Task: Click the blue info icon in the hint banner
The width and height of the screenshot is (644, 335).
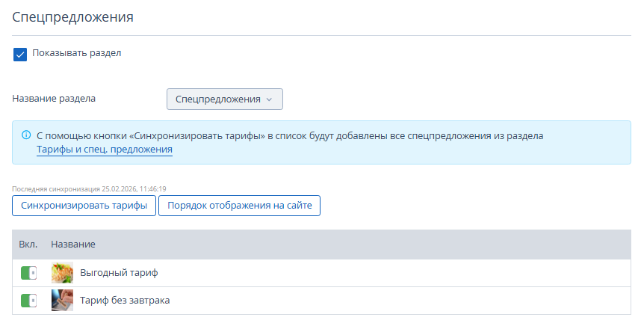Action: point(25,135)
